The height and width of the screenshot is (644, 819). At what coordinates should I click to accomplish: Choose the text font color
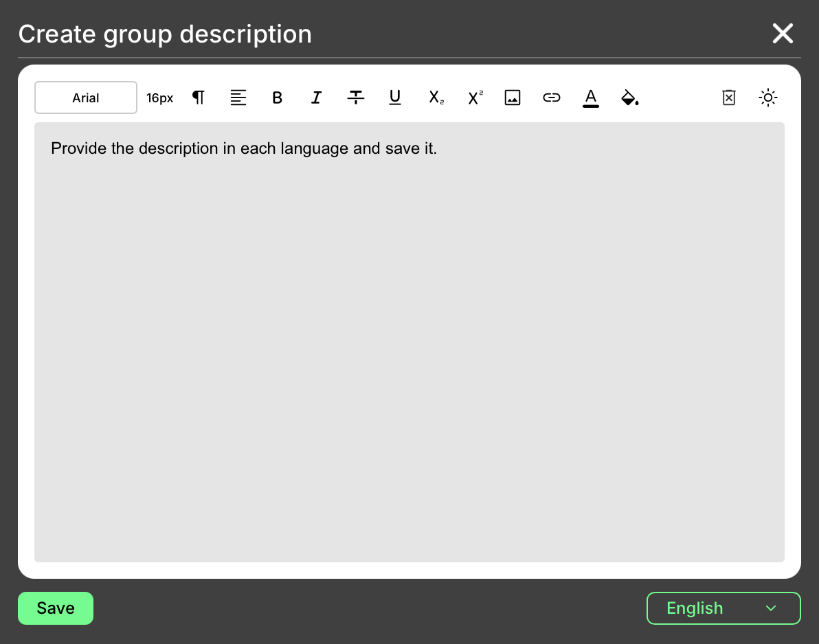click(591, 97)
